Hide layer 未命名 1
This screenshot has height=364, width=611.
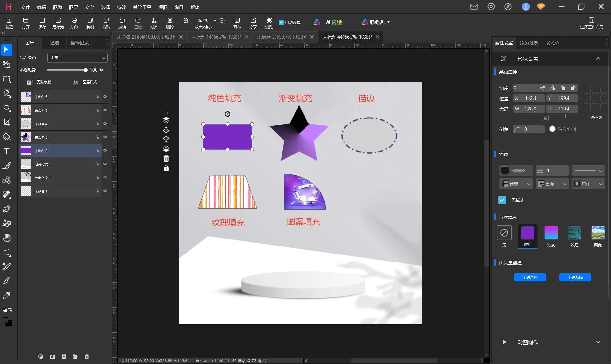pyautogui.click(x=105, y=191)
